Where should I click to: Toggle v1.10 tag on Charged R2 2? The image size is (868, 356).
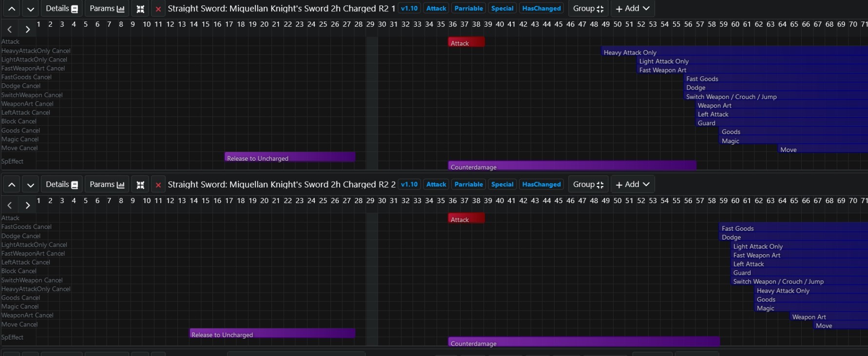[x=409, y=185]
